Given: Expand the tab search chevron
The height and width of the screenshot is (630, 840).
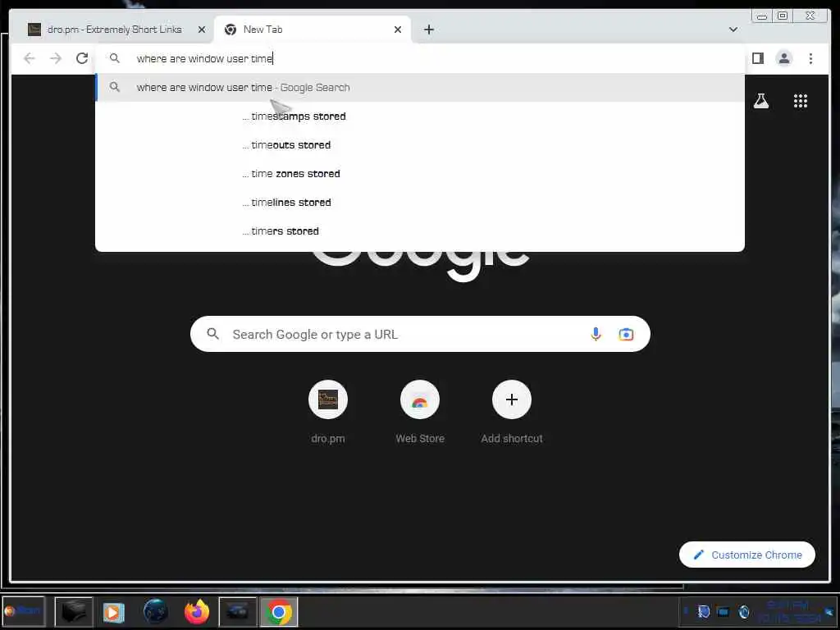Looking at the screenshot, I should coord(733,30).
